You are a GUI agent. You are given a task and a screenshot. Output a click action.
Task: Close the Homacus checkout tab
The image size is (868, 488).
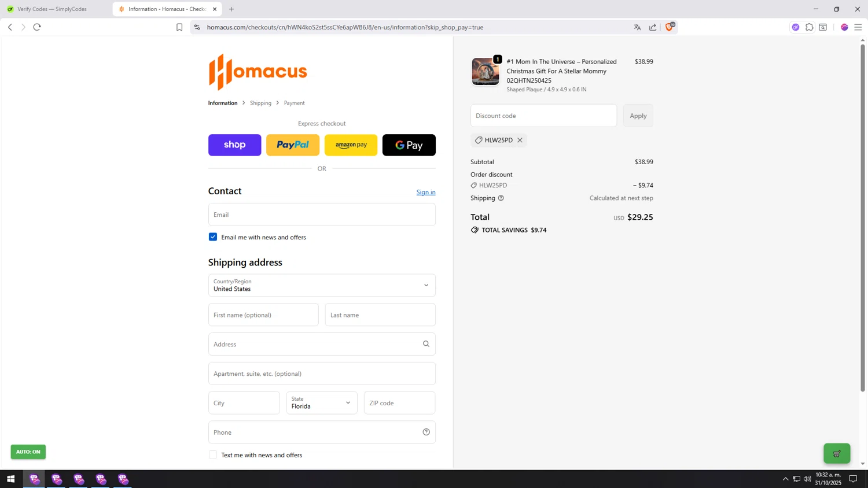215,9
